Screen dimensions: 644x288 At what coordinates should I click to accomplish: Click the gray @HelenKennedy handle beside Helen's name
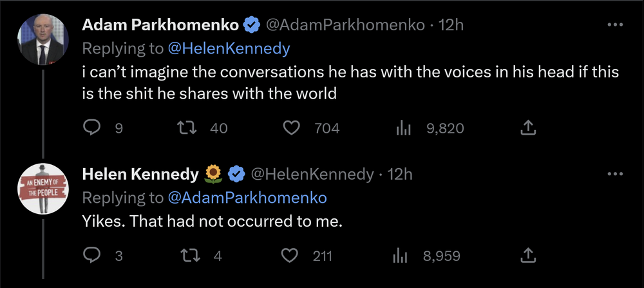[x=311, y=174]
